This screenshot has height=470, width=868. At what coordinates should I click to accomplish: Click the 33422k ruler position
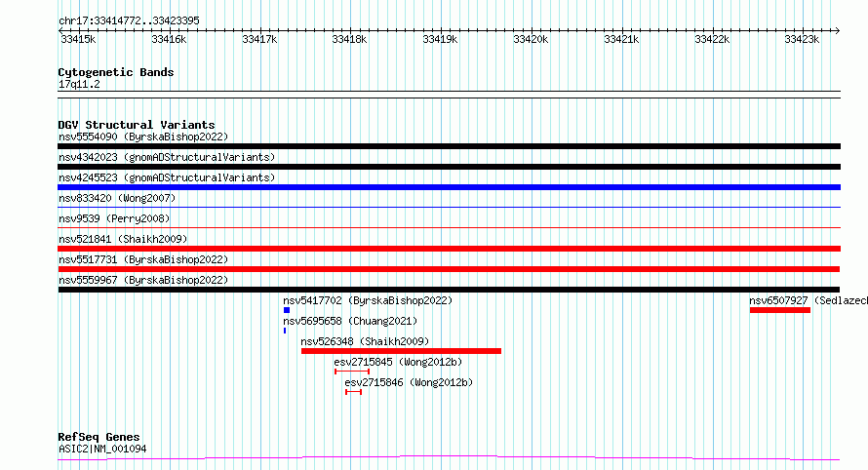[713, 39]
